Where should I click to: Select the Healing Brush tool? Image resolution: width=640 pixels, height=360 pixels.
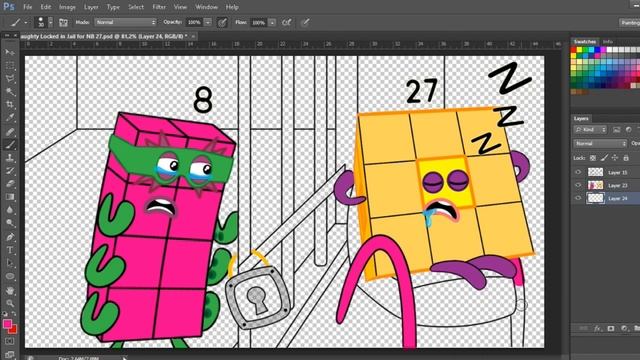coord(10,131)
